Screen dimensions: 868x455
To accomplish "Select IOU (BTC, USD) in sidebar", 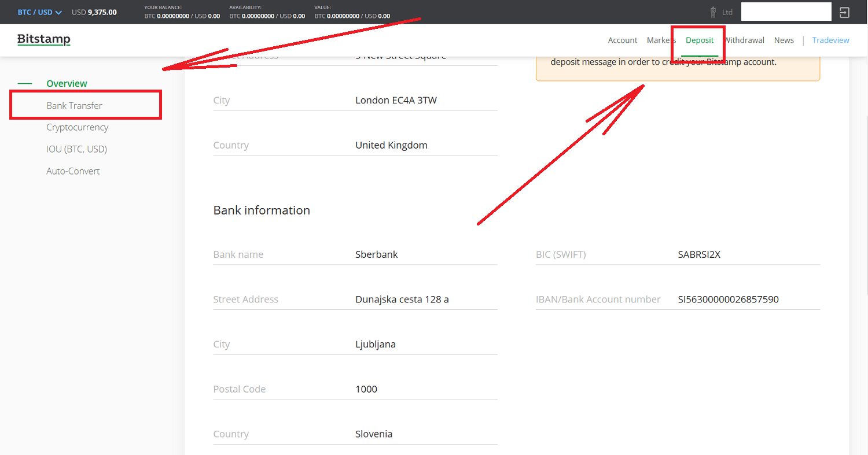I will tap(76, 149).
